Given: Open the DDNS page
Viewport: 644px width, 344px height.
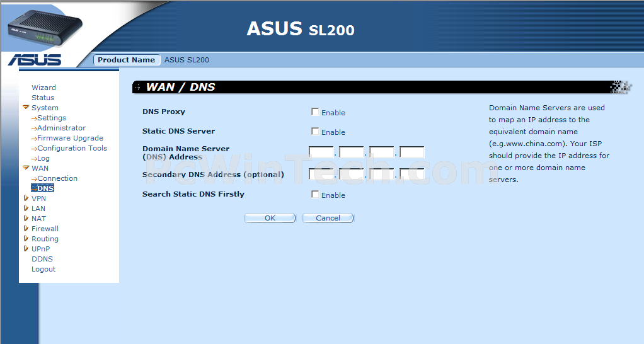Looking at the screenshot, I should (42, 259).
